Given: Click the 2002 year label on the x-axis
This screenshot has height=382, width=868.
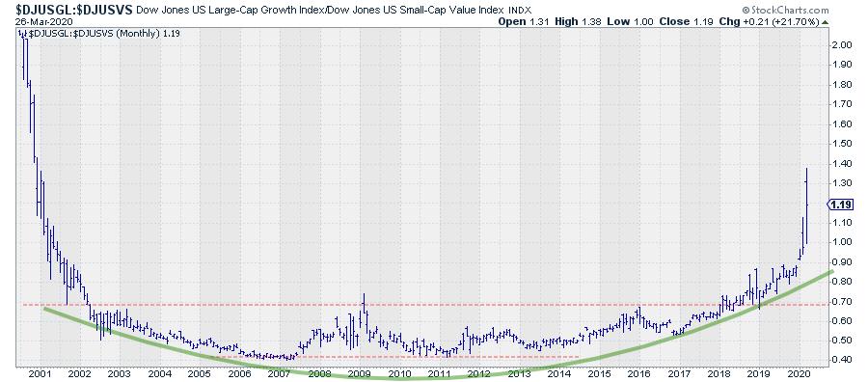Looking at the screenshot, I should (x=81, y=373).
